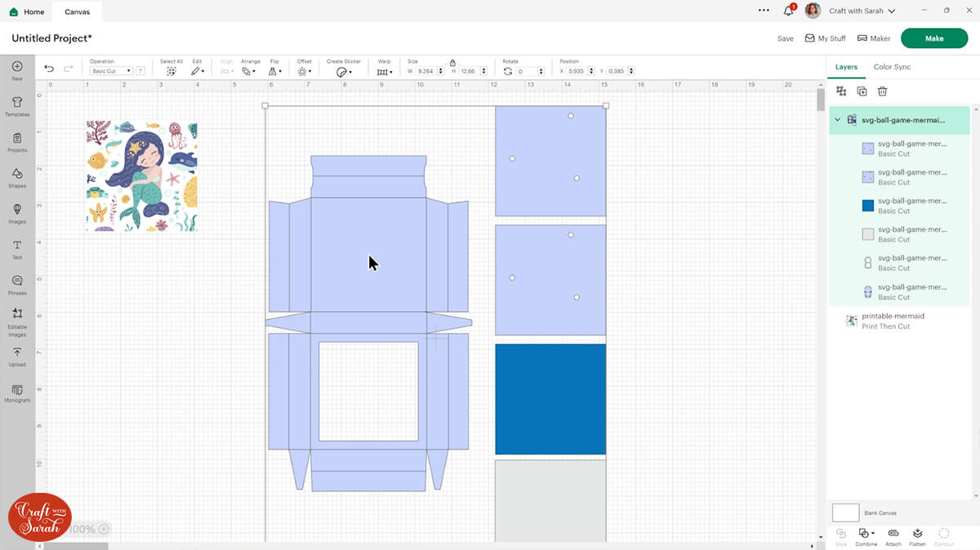
Task: Delete the selected layer with the trash icon
Action: click(882, 91)
